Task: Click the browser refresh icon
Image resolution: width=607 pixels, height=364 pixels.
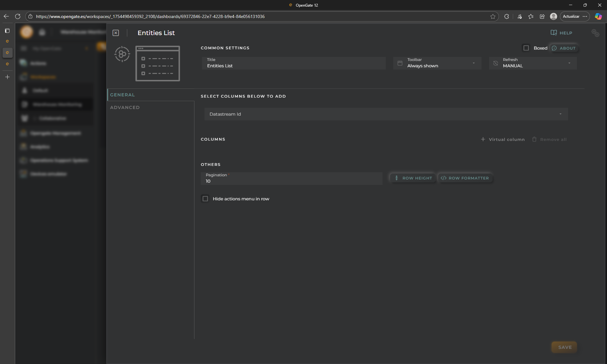Action: tap(18, 16)
